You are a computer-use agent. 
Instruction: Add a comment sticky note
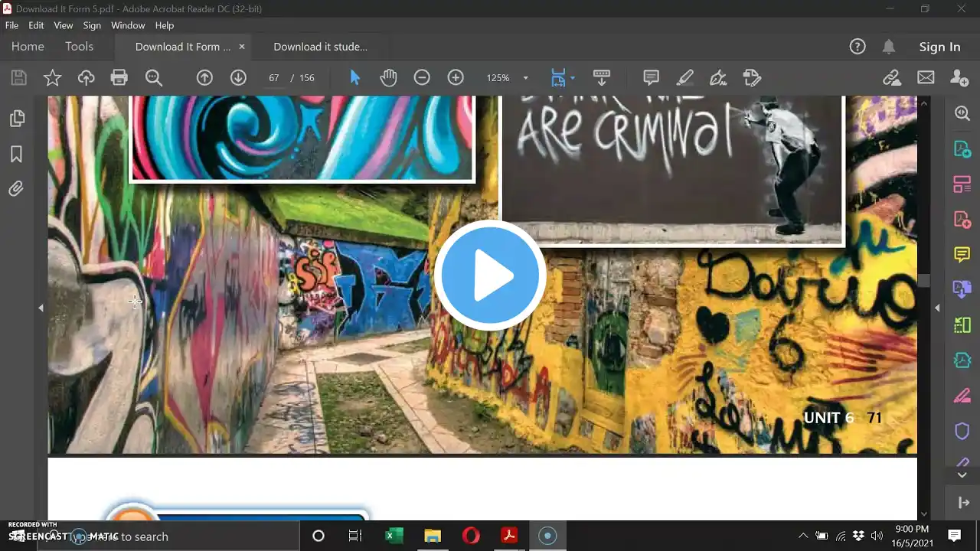[651, 77]
